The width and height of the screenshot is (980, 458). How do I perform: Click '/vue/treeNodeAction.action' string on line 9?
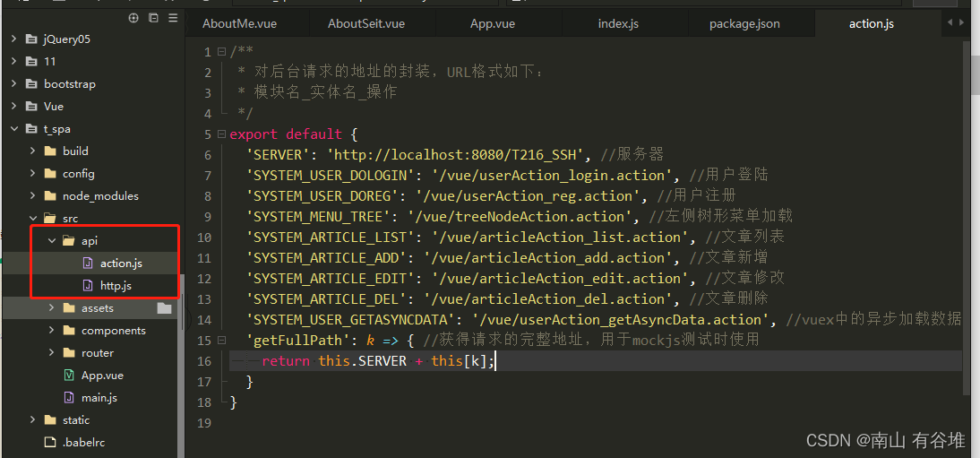click(520, 217)
